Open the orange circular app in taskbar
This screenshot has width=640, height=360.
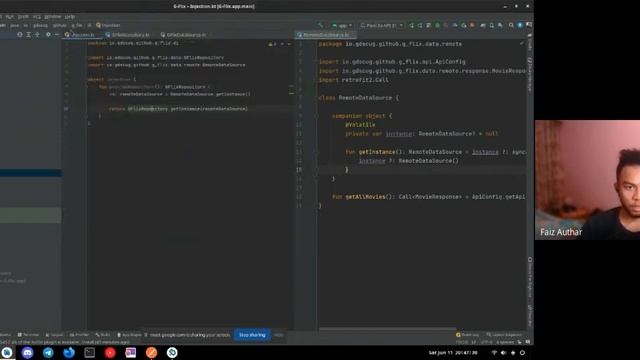[151, 353]
